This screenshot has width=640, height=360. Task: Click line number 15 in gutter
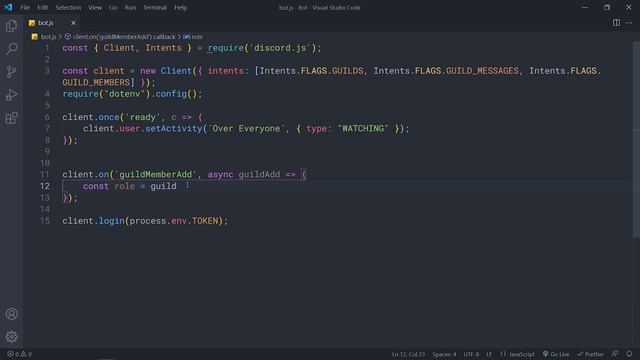44,221
